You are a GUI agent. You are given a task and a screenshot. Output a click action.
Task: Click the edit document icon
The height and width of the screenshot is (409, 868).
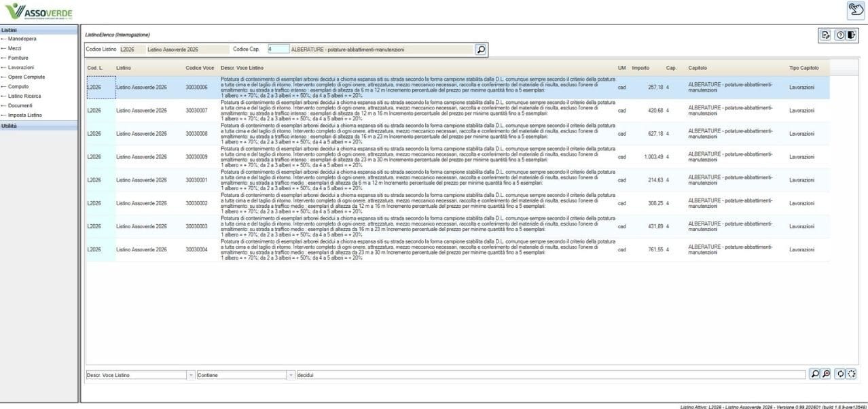pos(826,35)
